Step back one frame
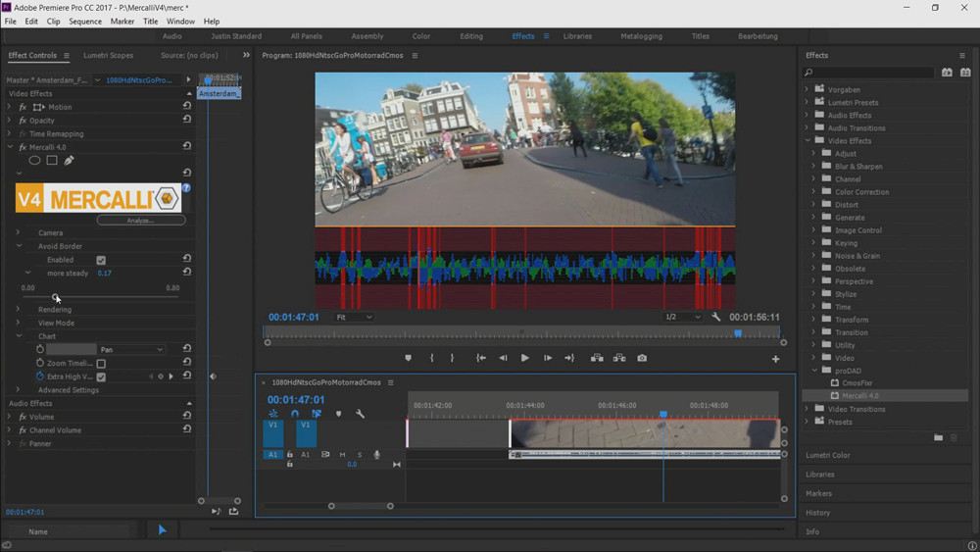Screen dimensions: 980x552 (503, 358)
